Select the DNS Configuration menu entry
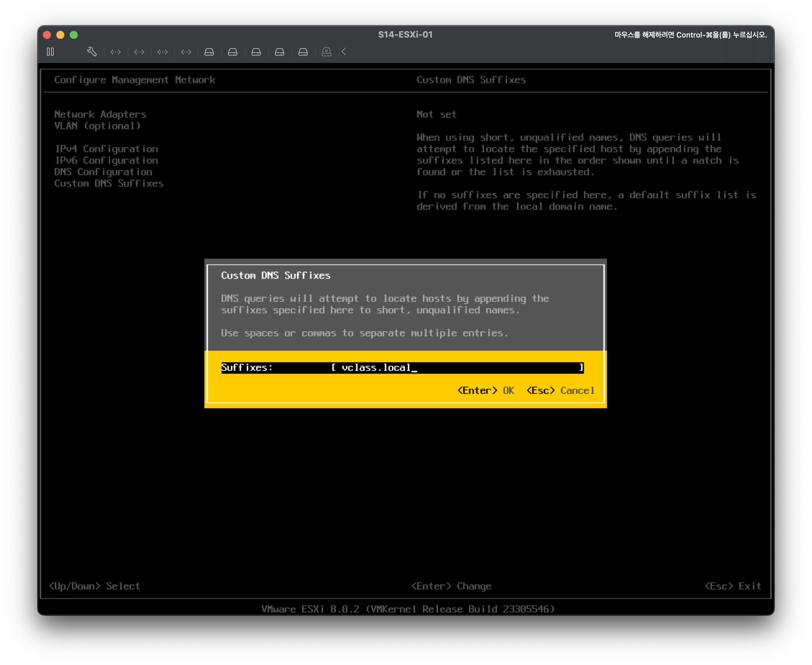This screenshot has width=812, height=665. (x=103, y=172)
